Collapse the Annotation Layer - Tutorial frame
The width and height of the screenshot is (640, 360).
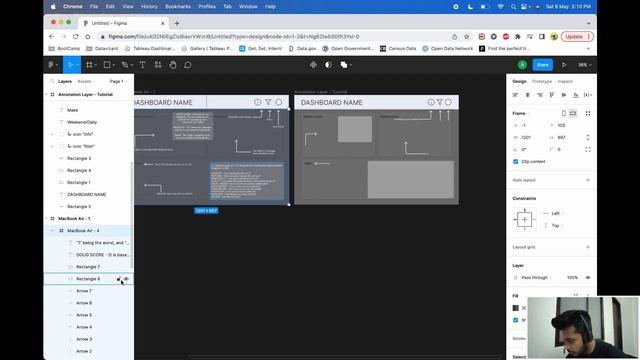(x=46, y=94)
